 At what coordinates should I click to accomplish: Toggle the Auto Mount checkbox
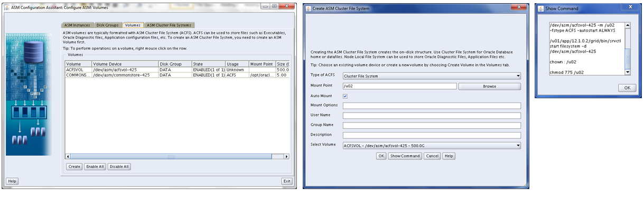(x=345, y=96)
